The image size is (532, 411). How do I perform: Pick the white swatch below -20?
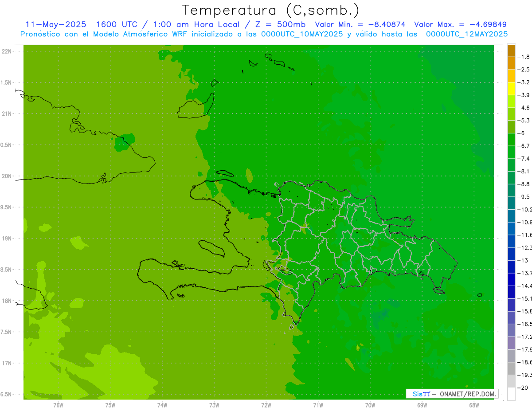[511, 394]
